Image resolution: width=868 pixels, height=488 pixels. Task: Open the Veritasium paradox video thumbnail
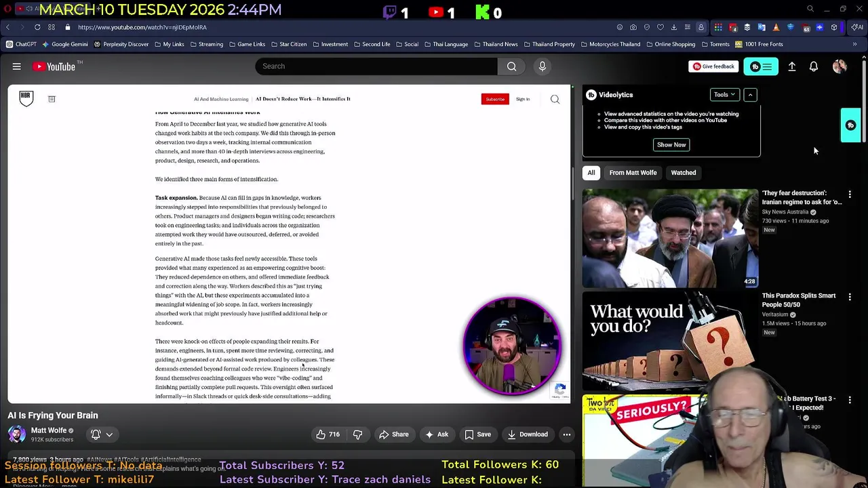[x=670, y=341]
